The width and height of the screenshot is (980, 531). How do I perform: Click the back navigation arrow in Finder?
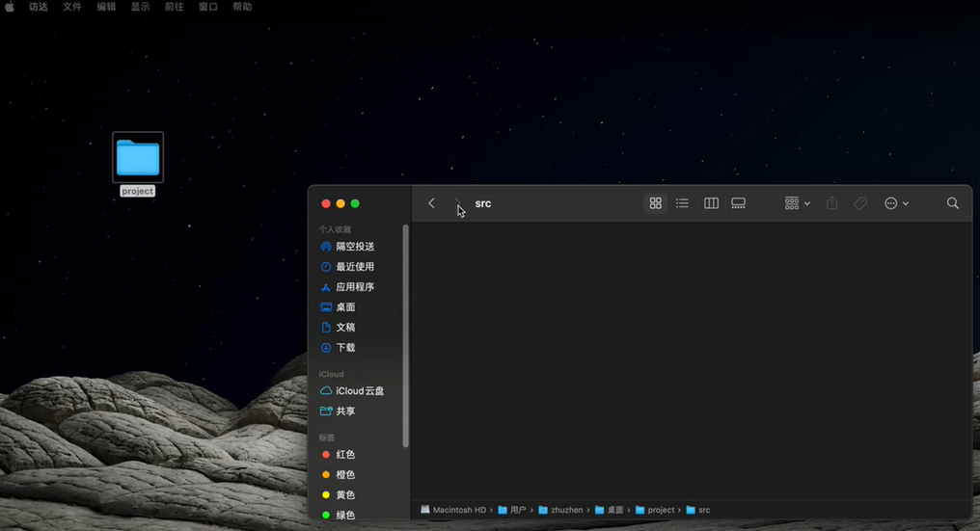(431, 203)
